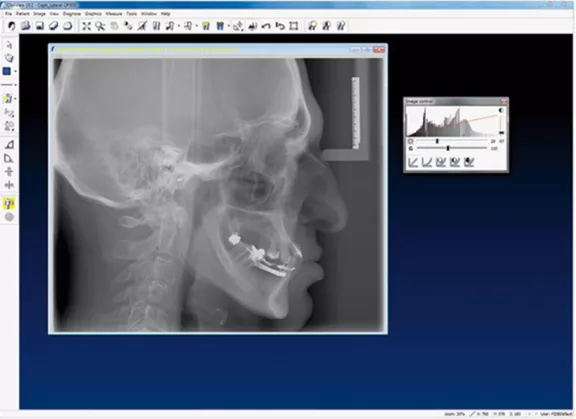
Task: Click the brightness slider in Image control
Action: 452,141
